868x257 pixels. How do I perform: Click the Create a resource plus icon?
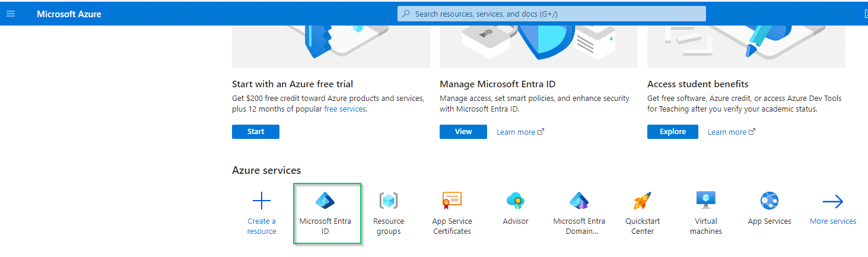pyautogui.click(x=262, y=201)
